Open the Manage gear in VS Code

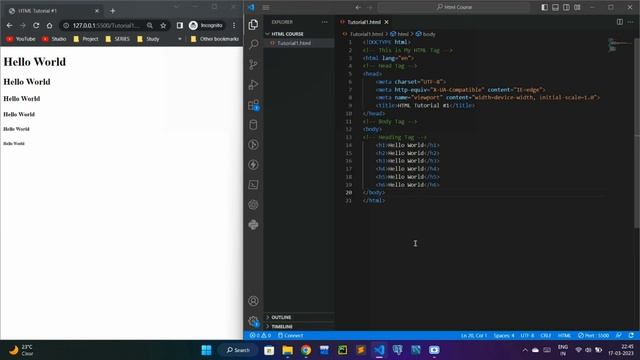point(253,321)
